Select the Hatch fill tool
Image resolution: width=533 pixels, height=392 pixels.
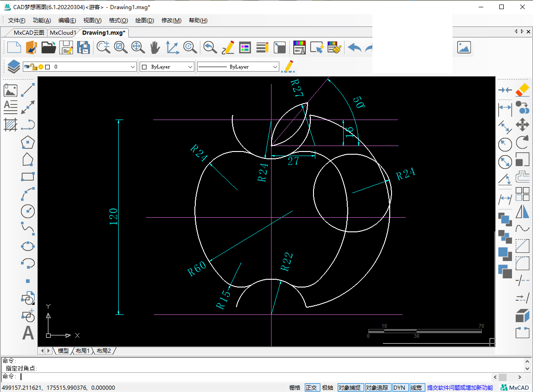10,125
